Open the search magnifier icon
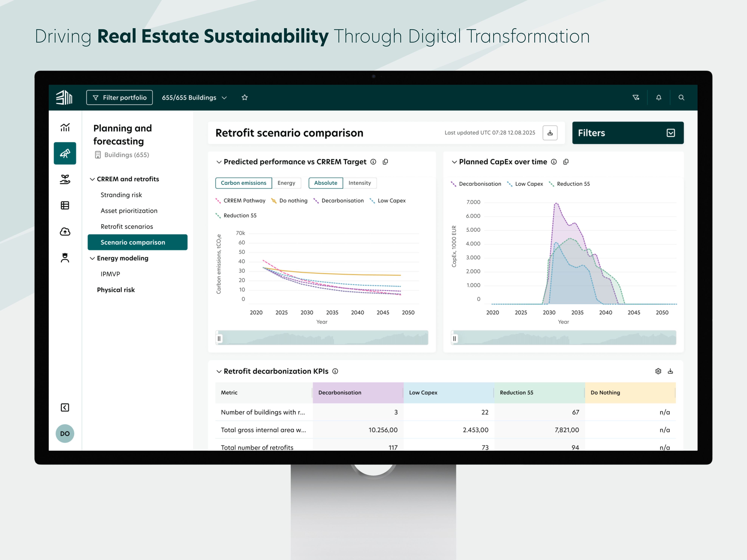This screenshot has width=747, height=560. (x=681, y=98)
